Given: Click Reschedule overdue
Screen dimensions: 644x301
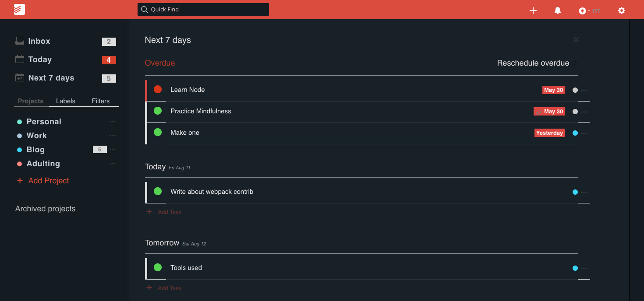Looking at the screenshot, I should (x=532, y=63).
